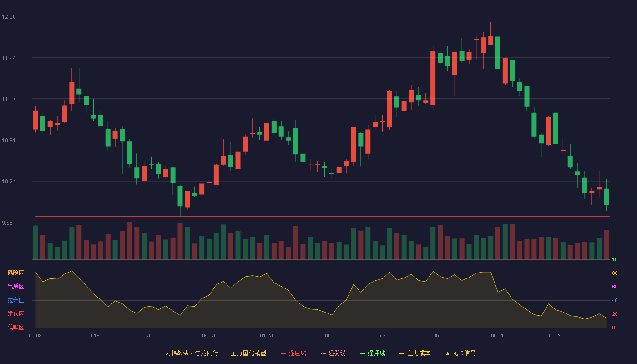Click the 12.50 price axis label

click(9, 17)
